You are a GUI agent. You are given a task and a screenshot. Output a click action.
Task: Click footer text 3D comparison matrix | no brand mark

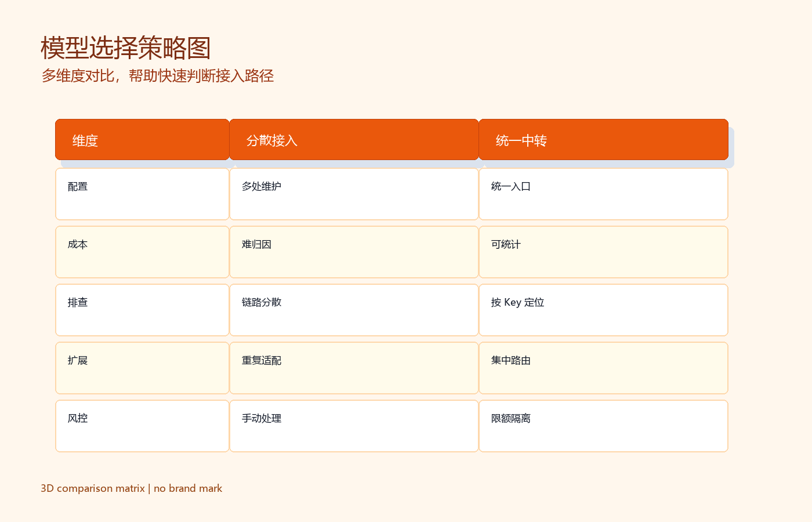click(x=132, y=488)
